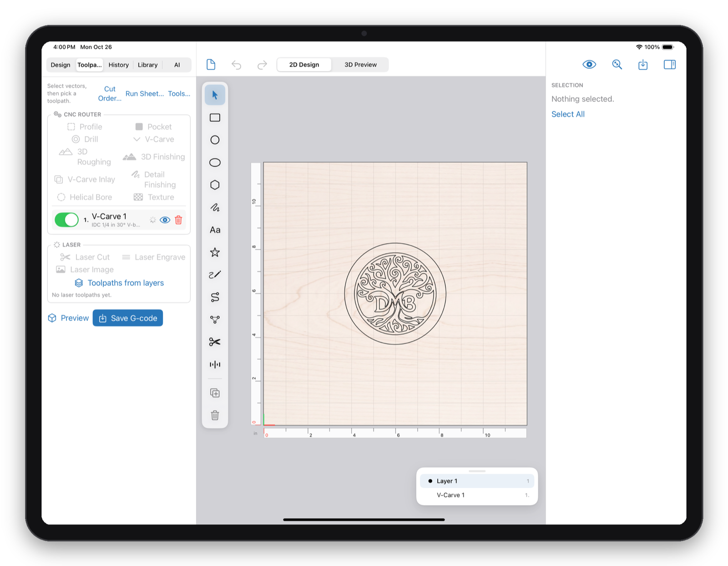Choose the Laser Engrave option
The image size is (728, 566).
pyautogui.click(x=154, y=257)
